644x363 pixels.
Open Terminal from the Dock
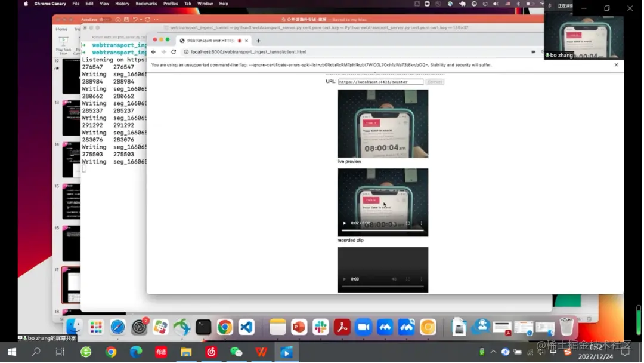203,327
